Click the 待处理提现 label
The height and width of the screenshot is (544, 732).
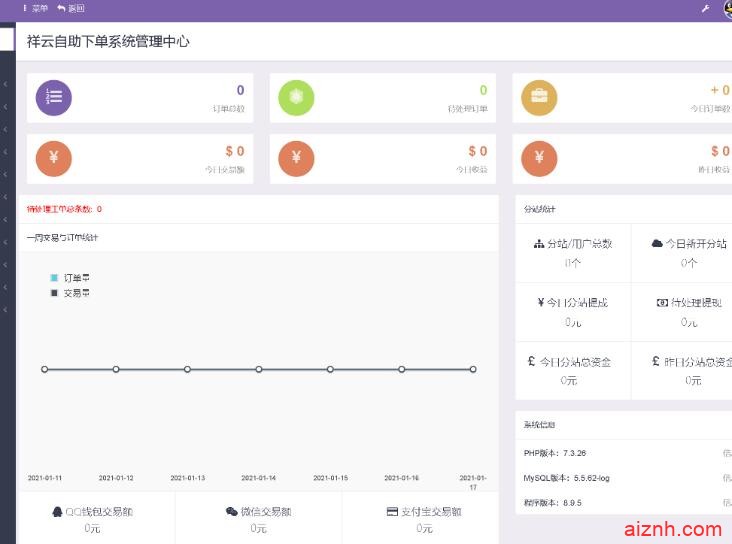click(696, 303)
